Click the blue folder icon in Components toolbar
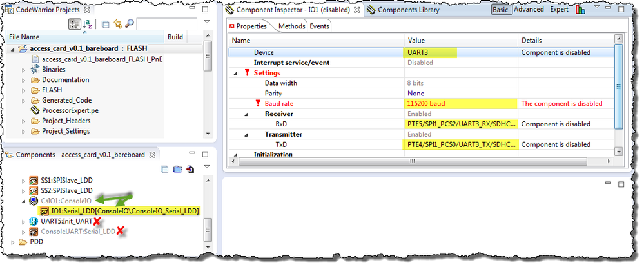Viewport: 644px width, 267px height. (177, 169)
